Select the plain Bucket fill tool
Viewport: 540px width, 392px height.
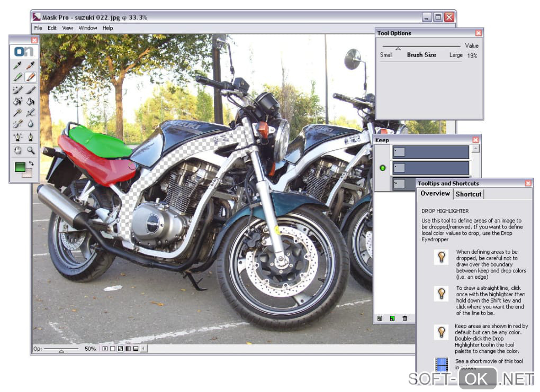[x=30, y=101]
